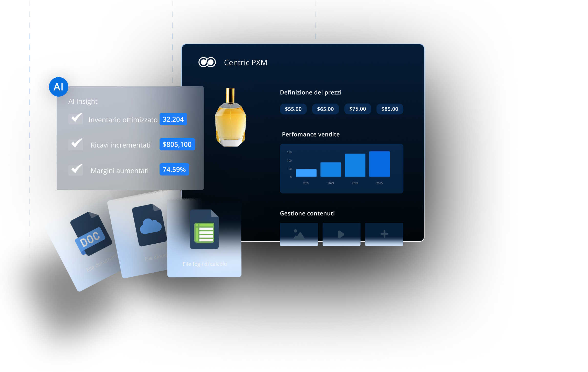Pick the $75.00 price chip

coord(358,109)
